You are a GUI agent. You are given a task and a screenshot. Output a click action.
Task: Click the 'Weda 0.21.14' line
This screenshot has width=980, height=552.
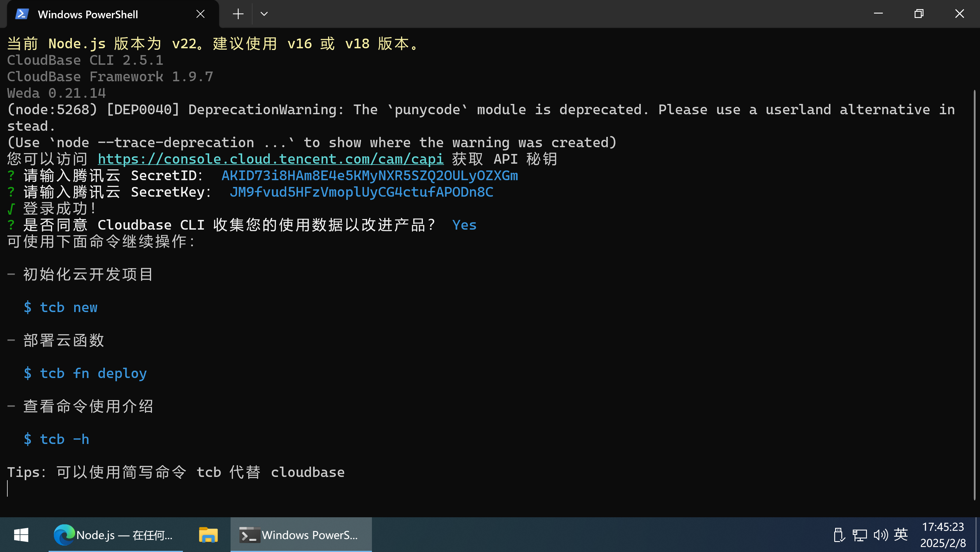[x=56, y=93]
